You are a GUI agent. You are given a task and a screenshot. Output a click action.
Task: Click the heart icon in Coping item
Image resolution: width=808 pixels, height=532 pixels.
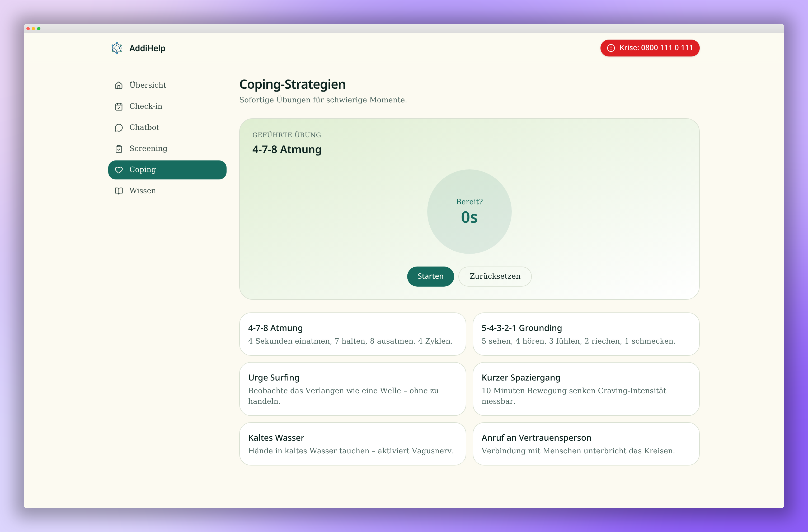pos(119,170)
